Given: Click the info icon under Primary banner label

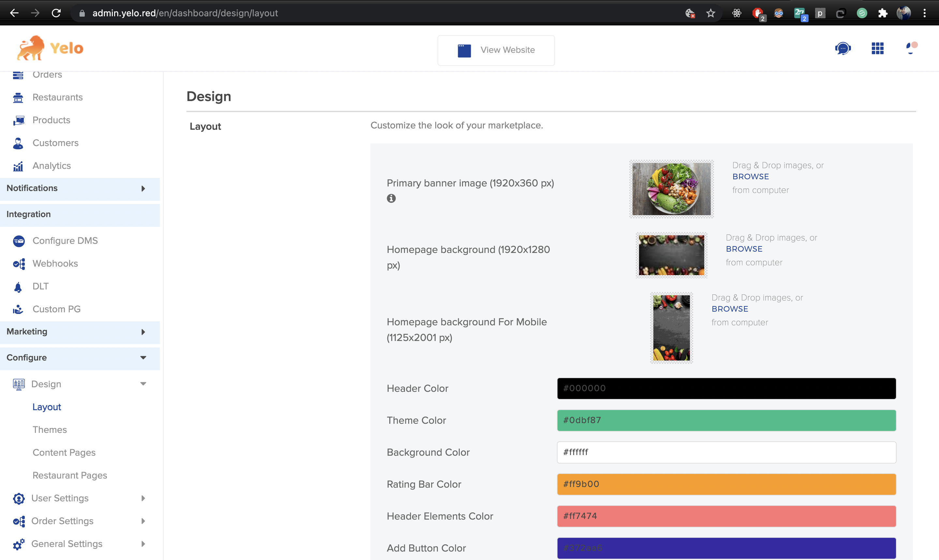Looking at the screenshot, I should pyautogui.click(x=391, y=198).
